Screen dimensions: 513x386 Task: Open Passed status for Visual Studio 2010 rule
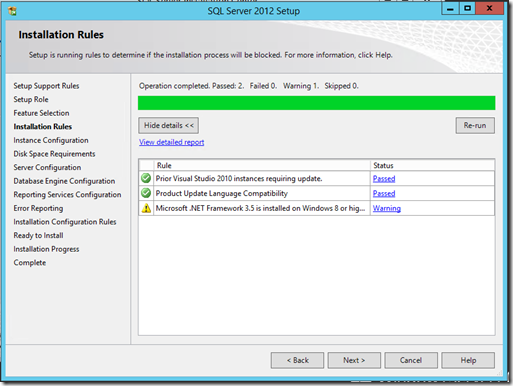point(384,179)
